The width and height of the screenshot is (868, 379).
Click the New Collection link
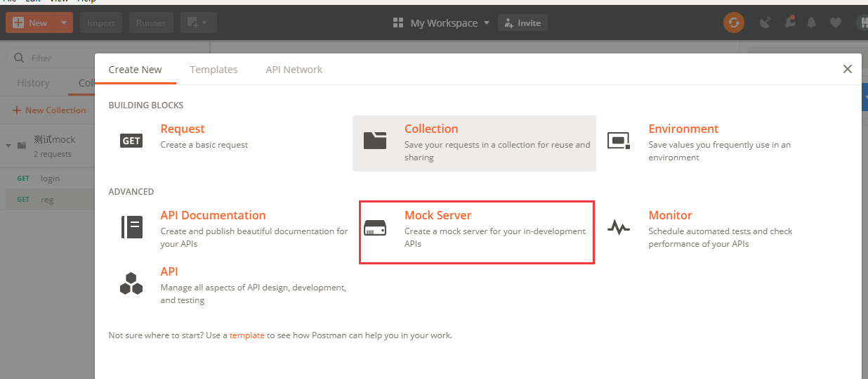pos(49,110)
